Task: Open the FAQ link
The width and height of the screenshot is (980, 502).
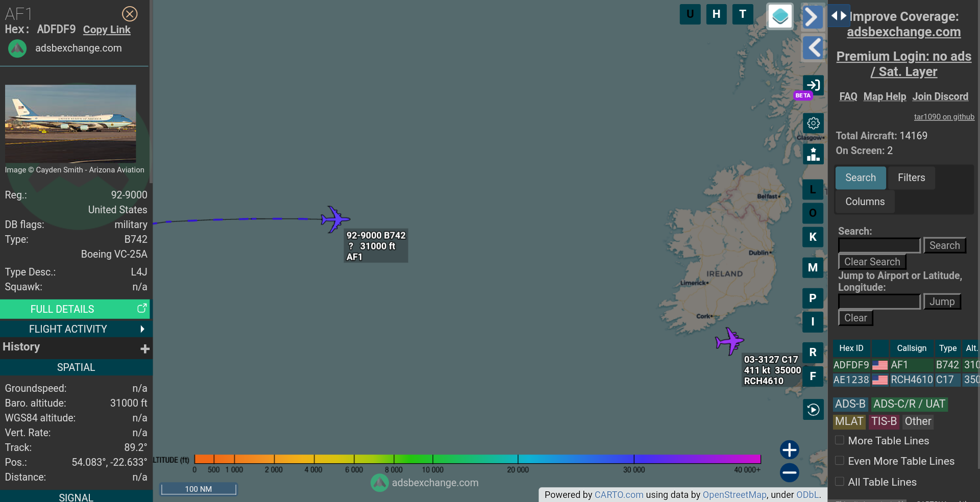Action: pos(848,96)
